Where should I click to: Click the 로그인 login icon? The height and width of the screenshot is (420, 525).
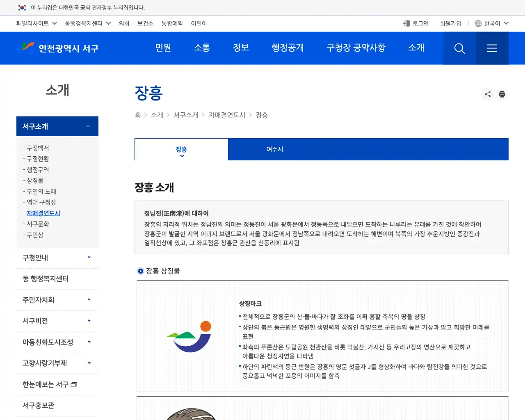tap(406, 23)
